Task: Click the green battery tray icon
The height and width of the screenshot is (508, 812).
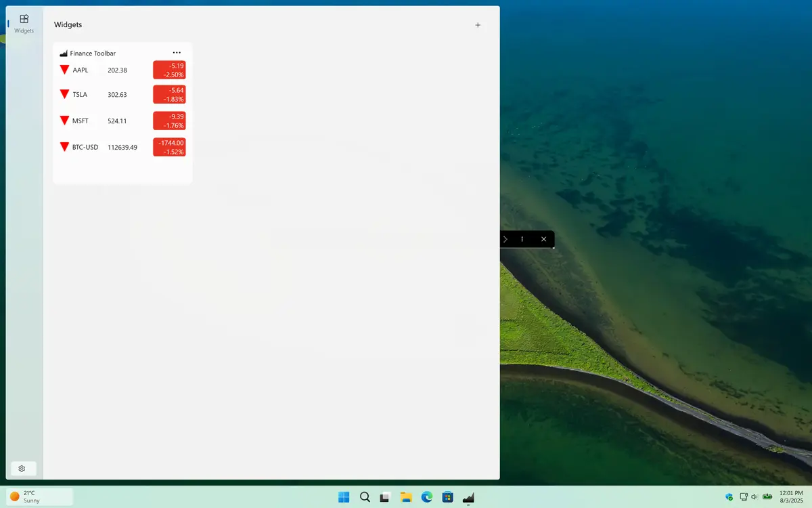Action: 767,496
